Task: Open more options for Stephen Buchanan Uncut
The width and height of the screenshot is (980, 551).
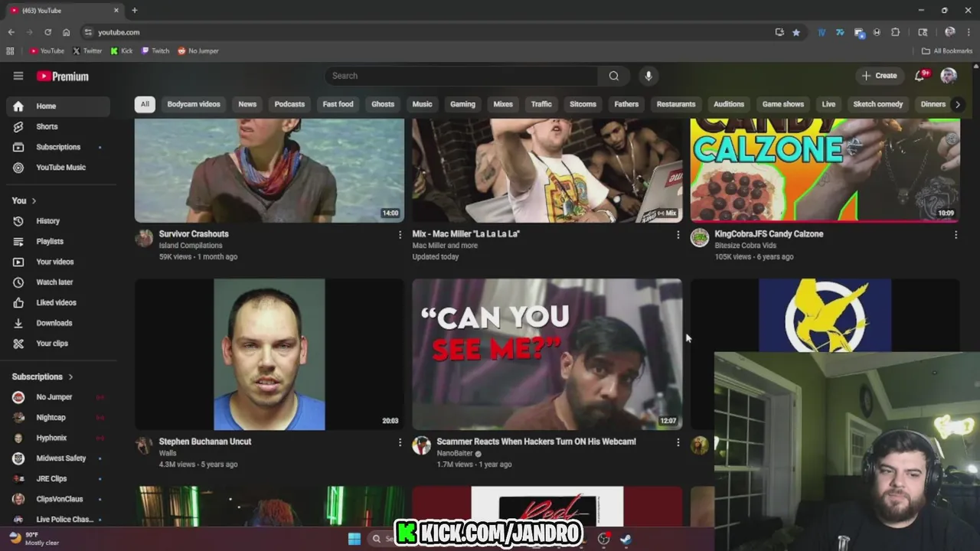Action: pos(400,442)
